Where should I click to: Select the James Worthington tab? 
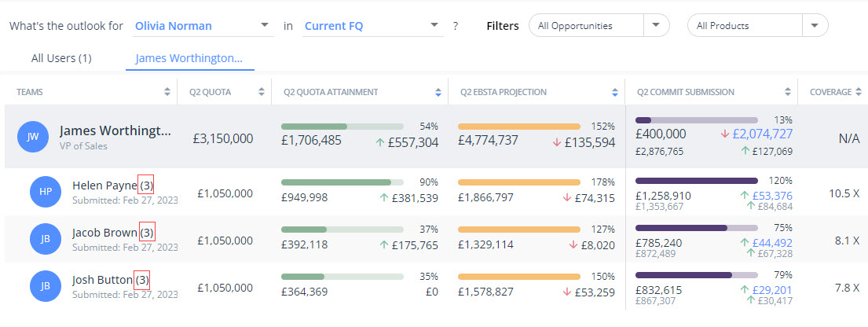[189, 58]
